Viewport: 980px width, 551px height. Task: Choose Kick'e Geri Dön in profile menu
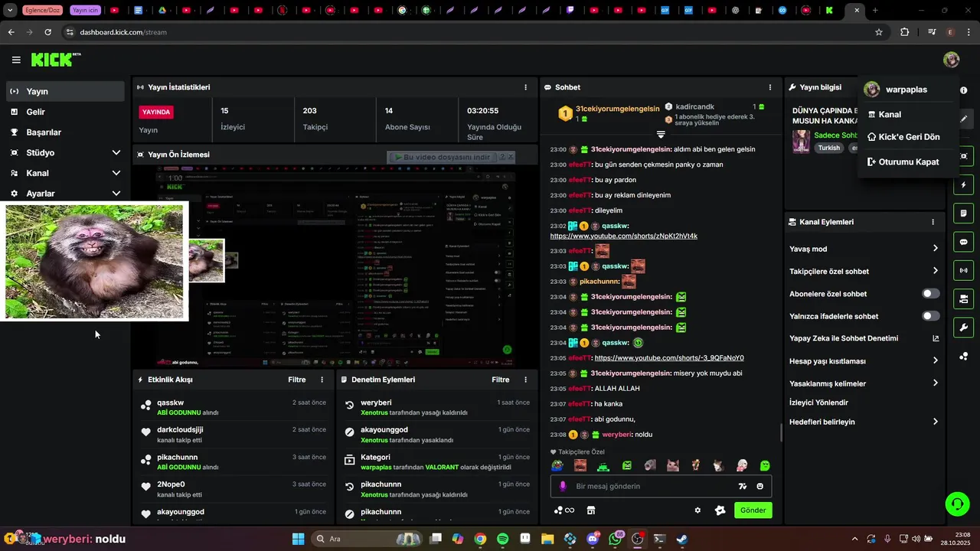907,137
